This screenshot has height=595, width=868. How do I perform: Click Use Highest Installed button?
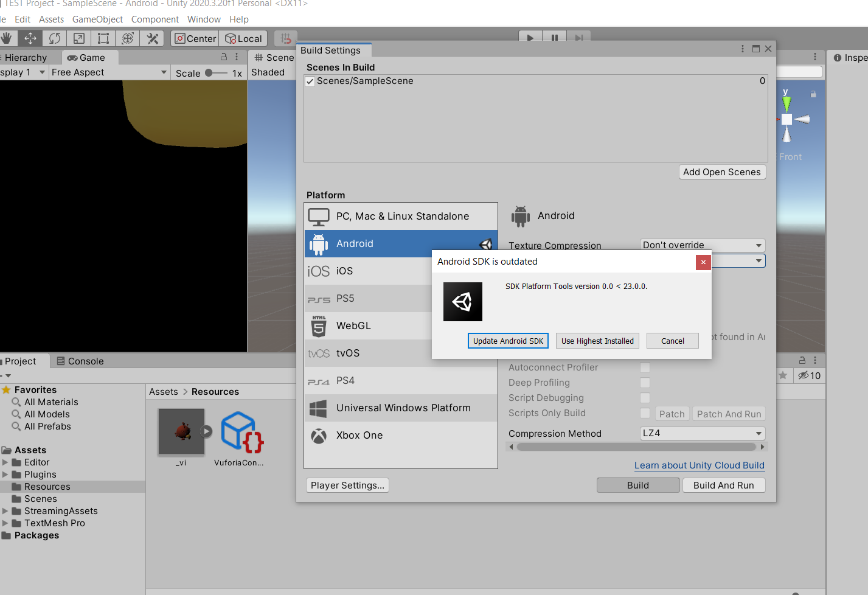point(597,341)
